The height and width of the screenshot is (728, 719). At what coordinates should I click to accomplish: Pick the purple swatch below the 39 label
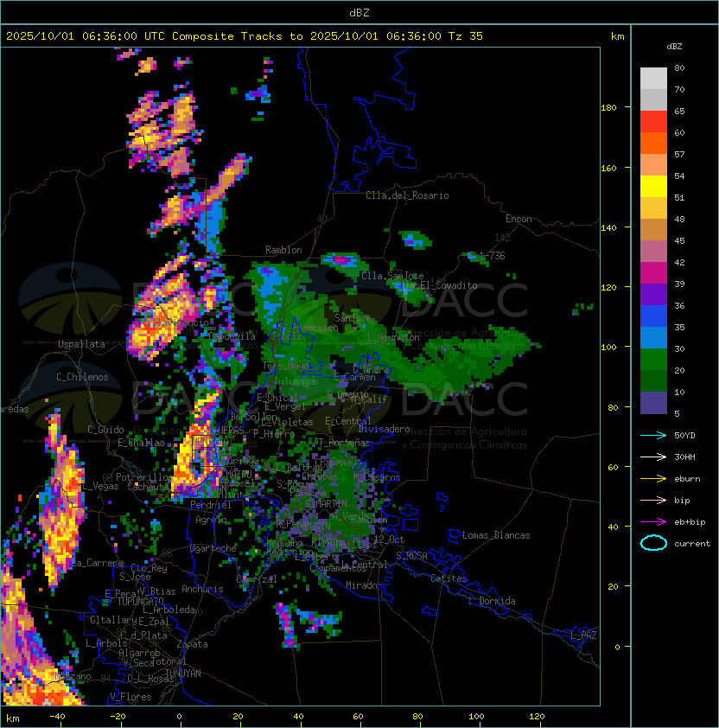653,295
